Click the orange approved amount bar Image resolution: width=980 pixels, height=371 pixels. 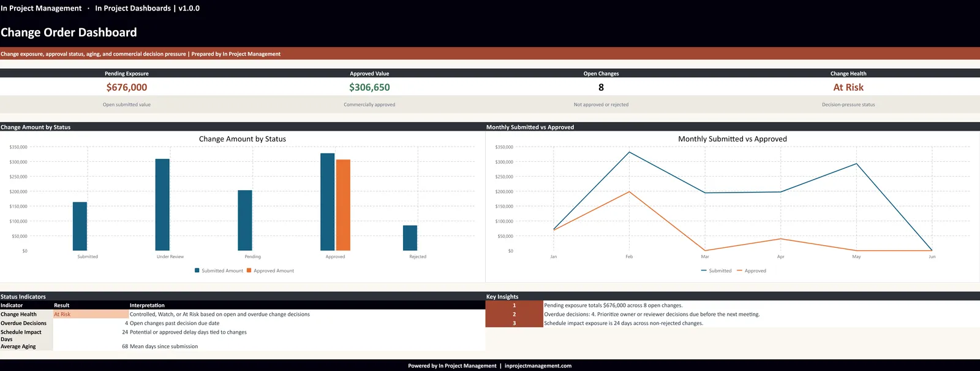pos(343,205)
